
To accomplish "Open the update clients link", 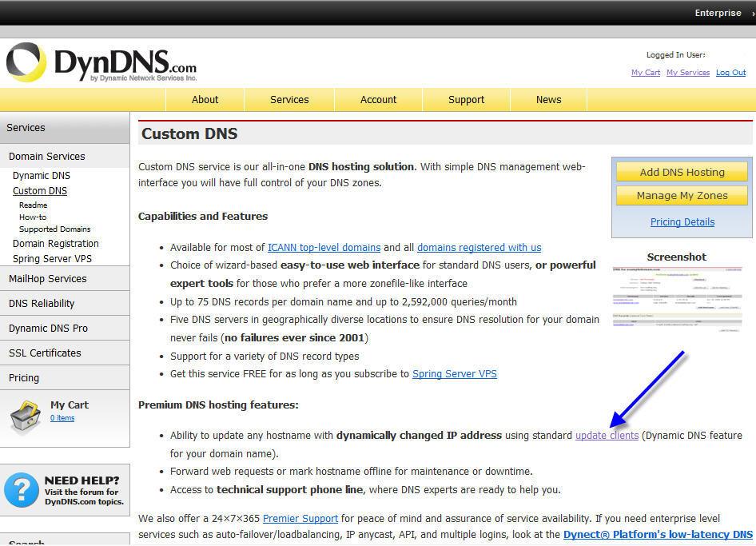I will pos(607,436).
